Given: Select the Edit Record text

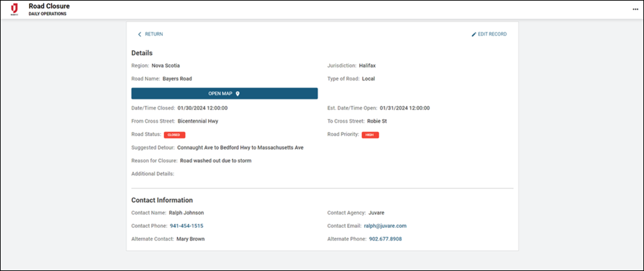Looking at the screenshot, I should [492, 34].
